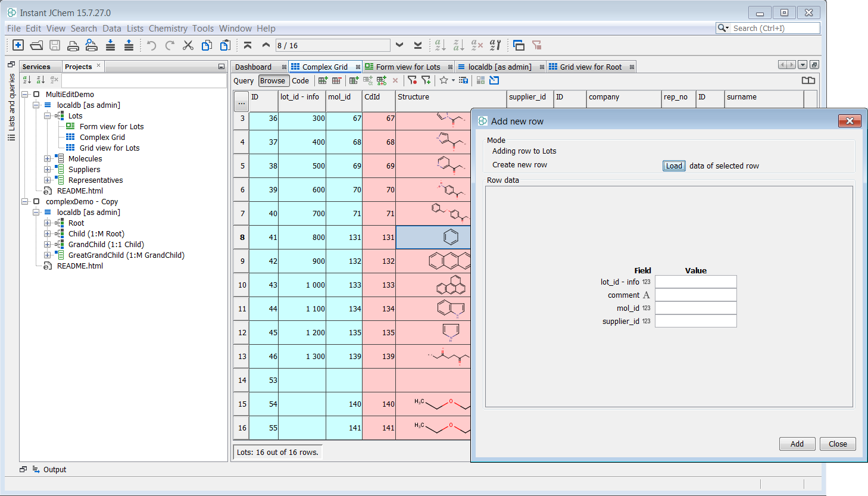
Task: Expand the Molecules tree node
Action: pos(48,159)
